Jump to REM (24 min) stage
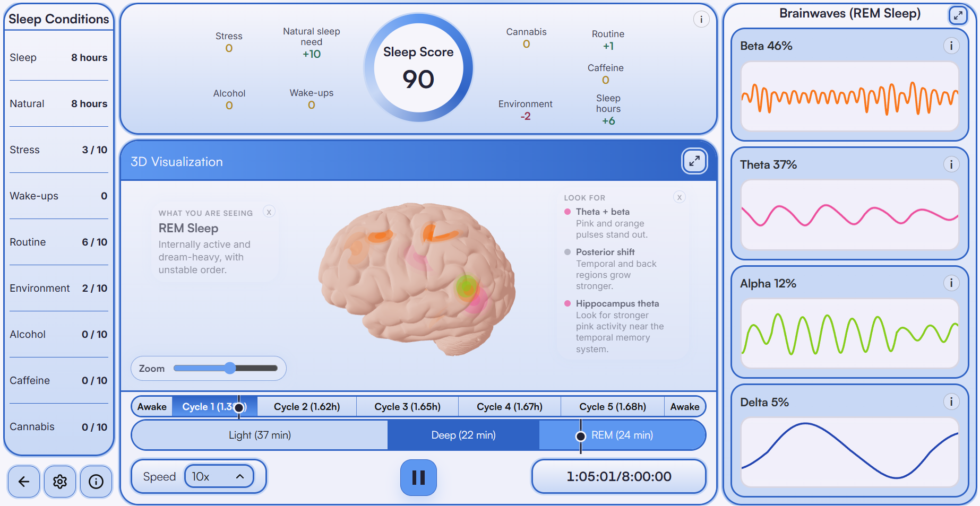Screen dimensions: 980x506 622,435
